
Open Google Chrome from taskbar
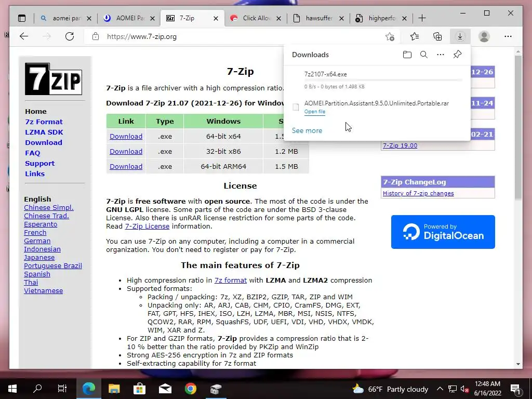coord(190,389)
